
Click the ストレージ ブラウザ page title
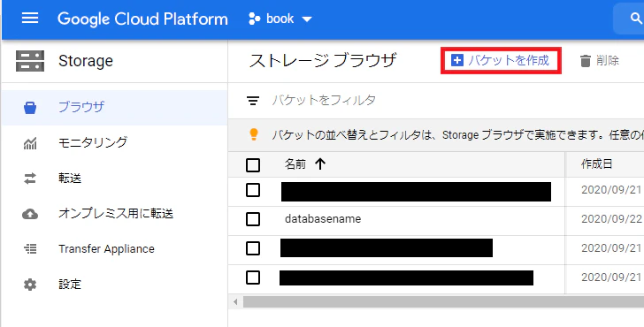pos(323,61)
